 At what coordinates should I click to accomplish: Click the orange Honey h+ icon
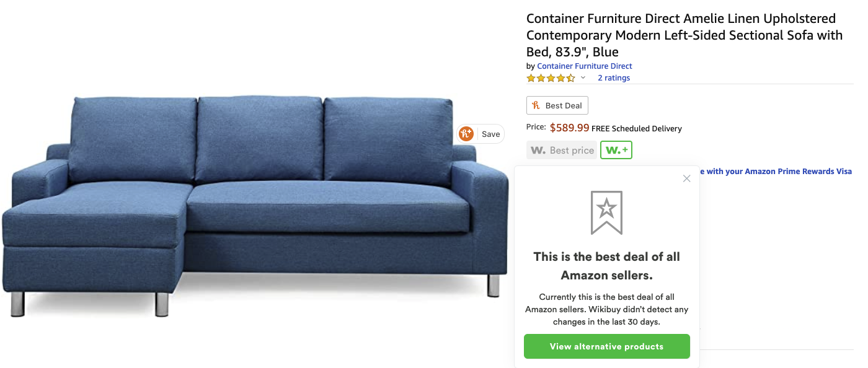point(466,134)
